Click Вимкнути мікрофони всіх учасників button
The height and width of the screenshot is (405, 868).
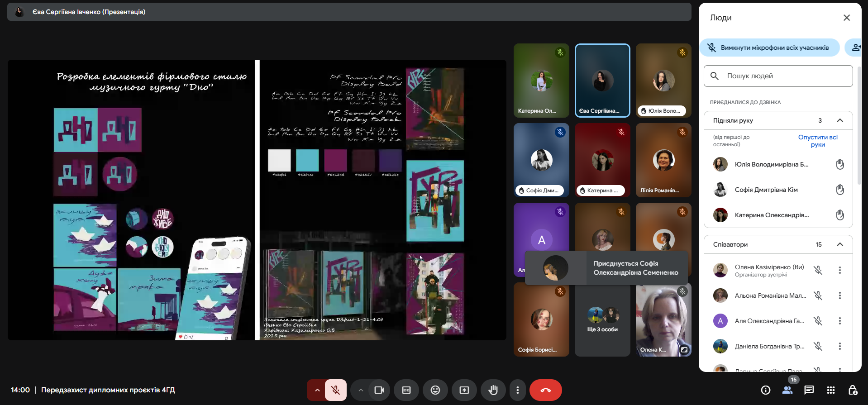[x=769, y=48]
